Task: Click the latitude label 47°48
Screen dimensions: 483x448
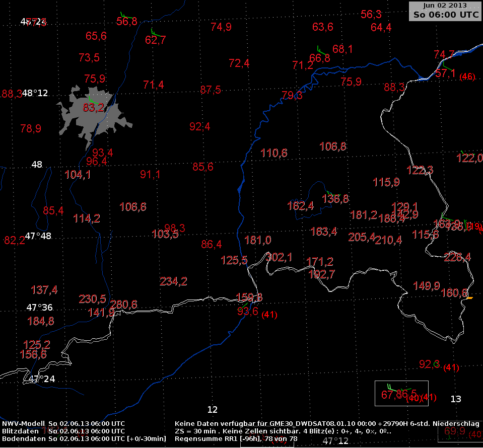Action: (x=38, y=236)
